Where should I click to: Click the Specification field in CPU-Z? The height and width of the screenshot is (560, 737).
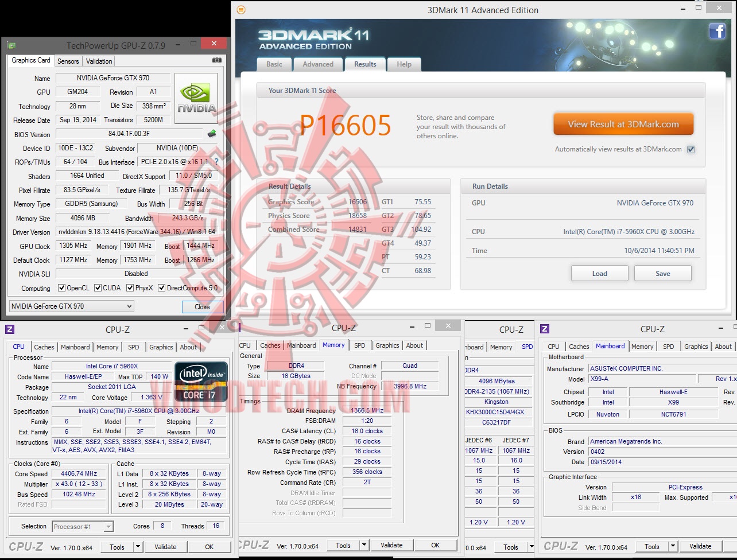(139, 411)
